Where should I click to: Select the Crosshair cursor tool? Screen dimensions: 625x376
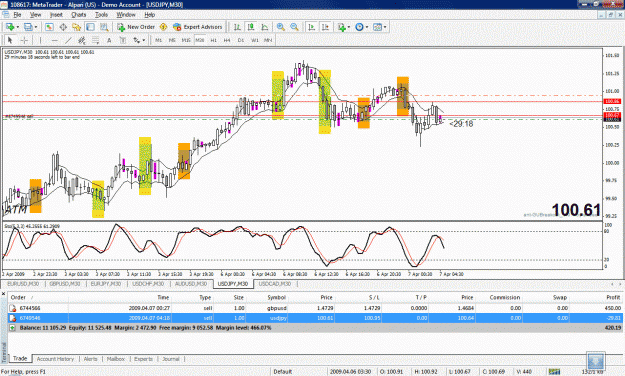24,40
